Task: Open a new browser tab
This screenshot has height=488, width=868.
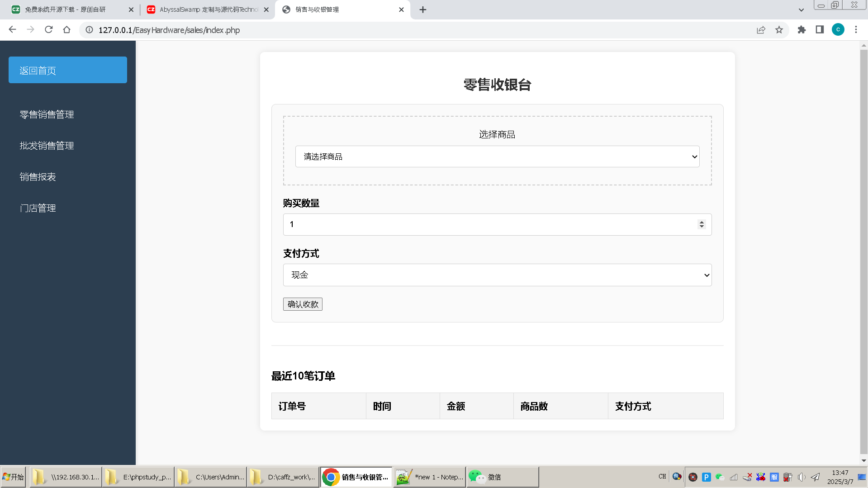Action: [423, 9]
